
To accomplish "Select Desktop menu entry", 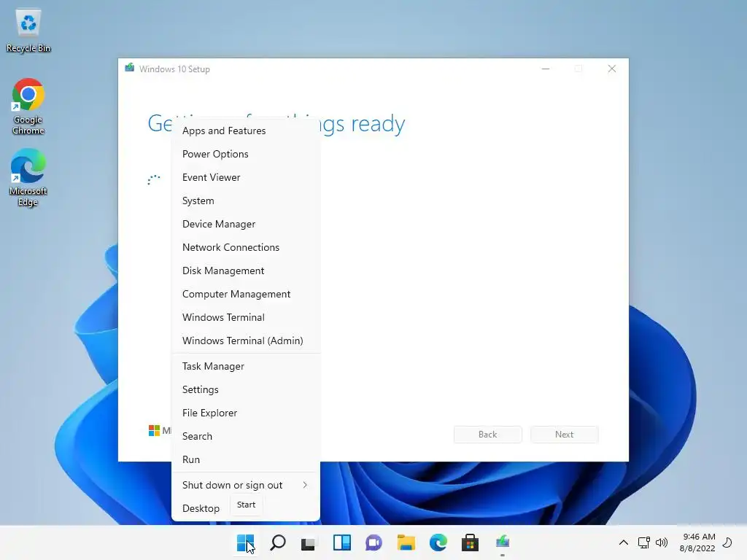I will tap(201, 508).
